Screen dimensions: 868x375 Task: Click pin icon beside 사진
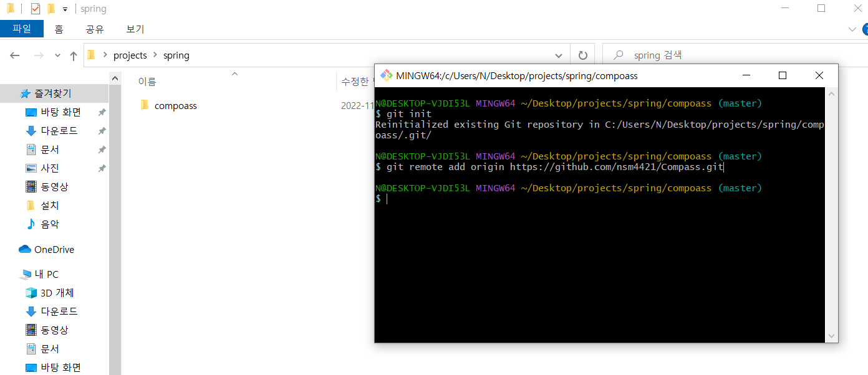(102, 168)
